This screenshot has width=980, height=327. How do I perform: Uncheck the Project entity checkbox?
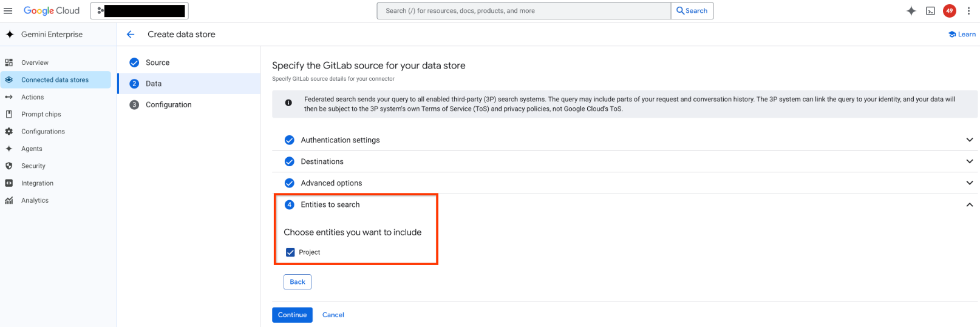290,252
